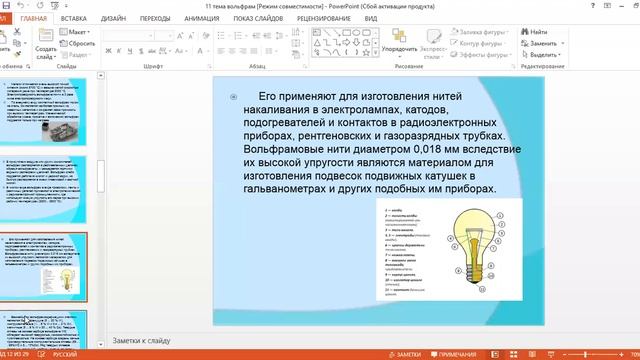Toggle text shadow S formatting
This screenshot has height=360, width=640.
pyautogui.click(x=141, y=51)
